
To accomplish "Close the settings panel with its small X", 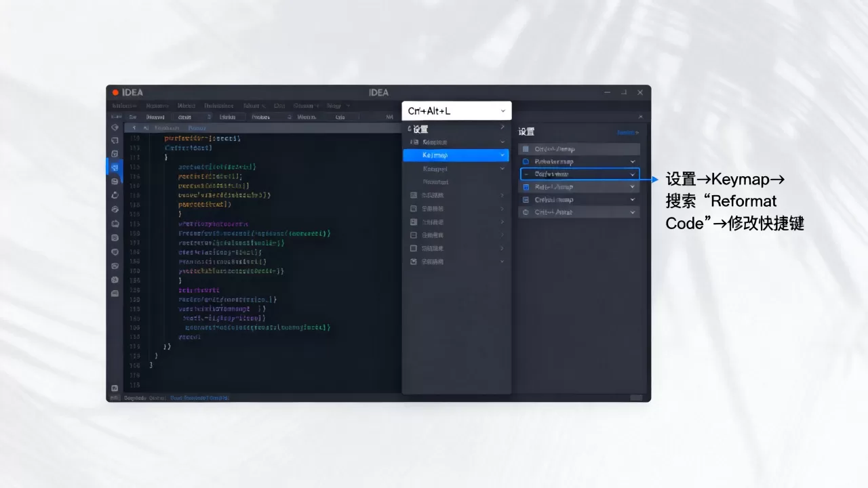I will [641, 117].
